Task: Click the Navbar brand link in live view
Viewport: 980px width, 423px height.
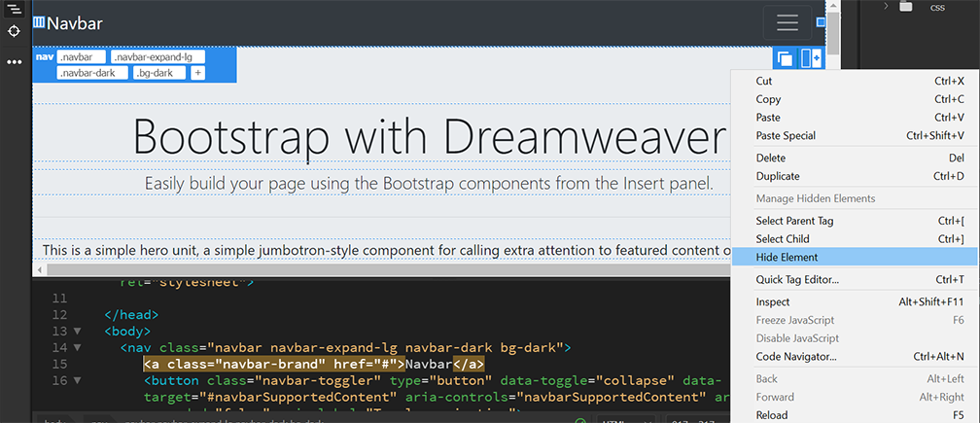Action: click(74, 23)
